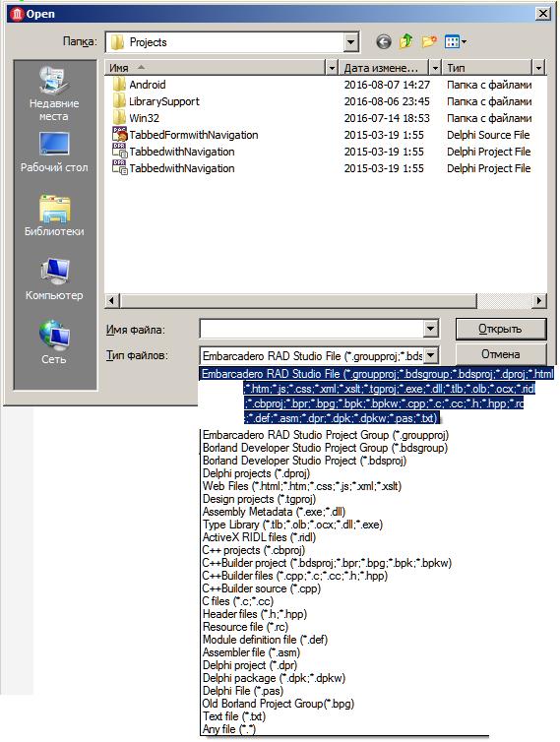Create a new folder

click(x=429, y=42)
